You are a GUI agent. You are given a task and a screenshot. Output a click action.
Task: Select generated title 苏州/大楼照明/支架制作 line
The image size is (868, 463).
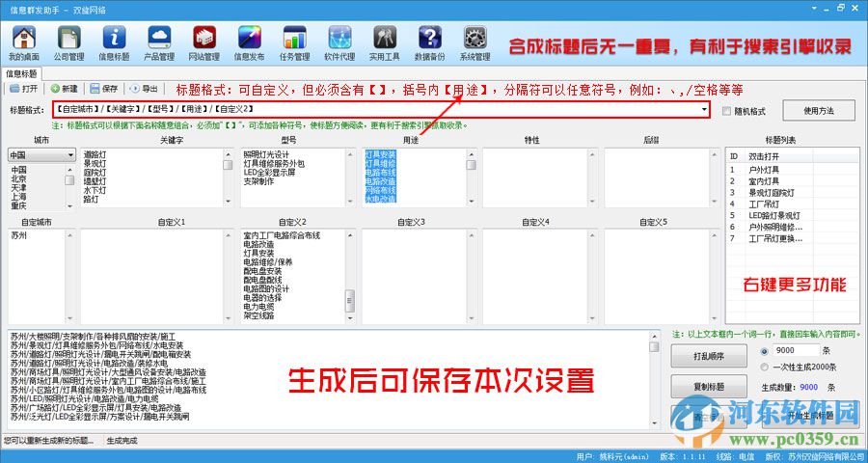[93, 337]
